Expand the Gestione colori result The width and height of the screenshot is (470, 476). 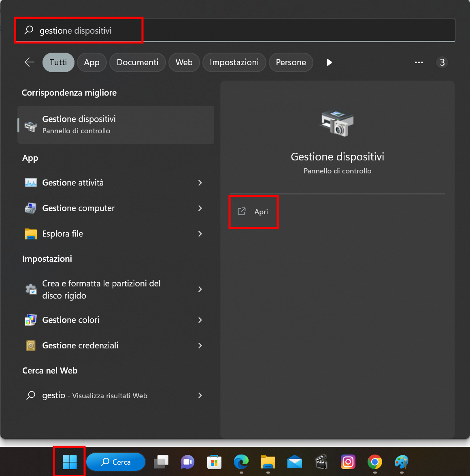[200, 320]
